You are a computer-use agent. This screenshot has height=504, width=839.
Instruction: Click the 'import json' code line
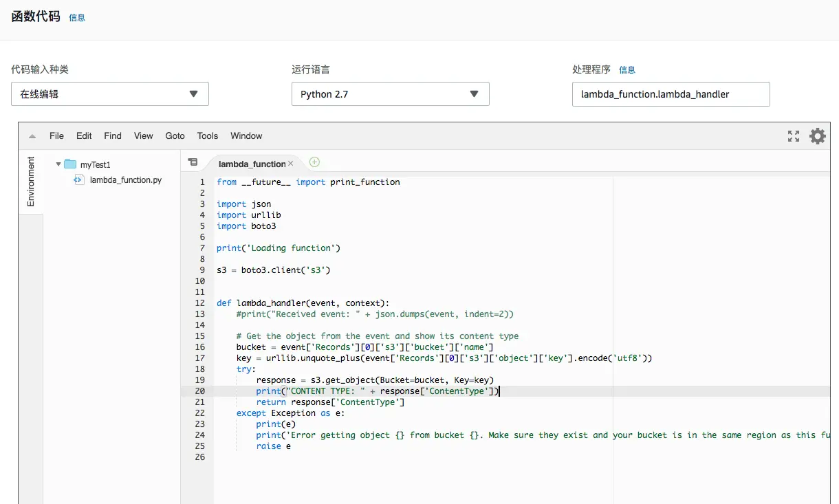tap(244, 204)
